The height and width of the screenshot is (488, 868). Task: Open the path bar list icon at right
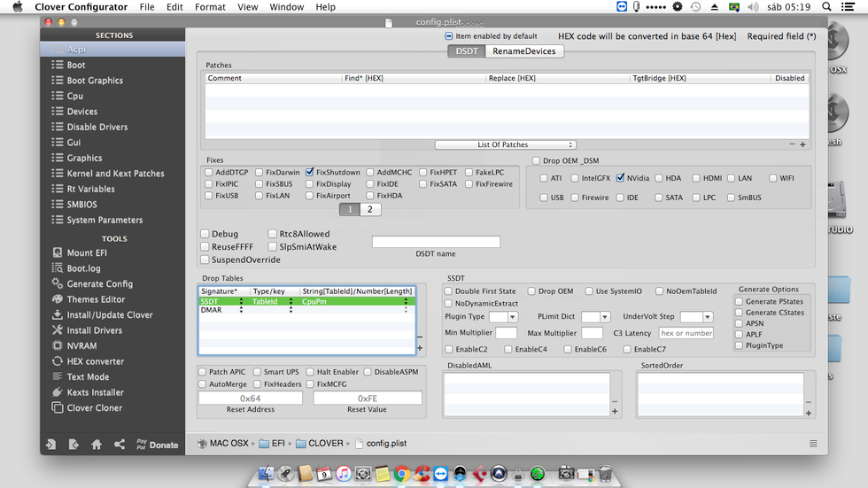[x=813, y=444]
